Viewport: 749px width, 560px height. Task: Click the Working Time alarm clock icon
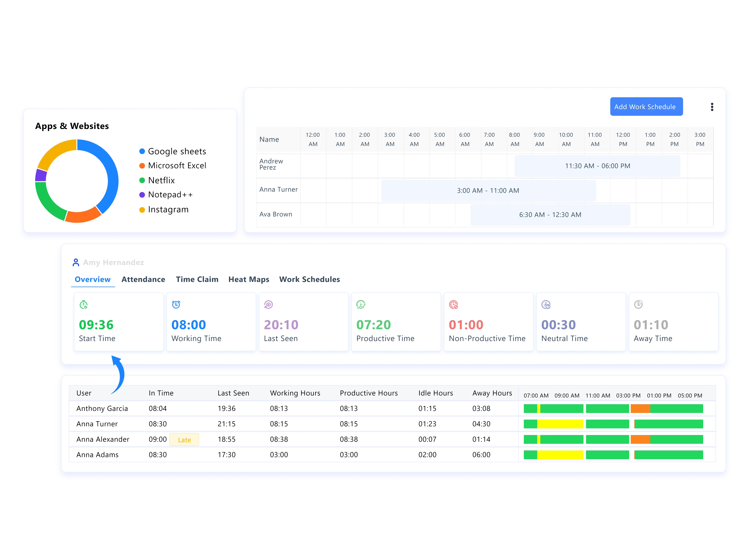(176, 304)
